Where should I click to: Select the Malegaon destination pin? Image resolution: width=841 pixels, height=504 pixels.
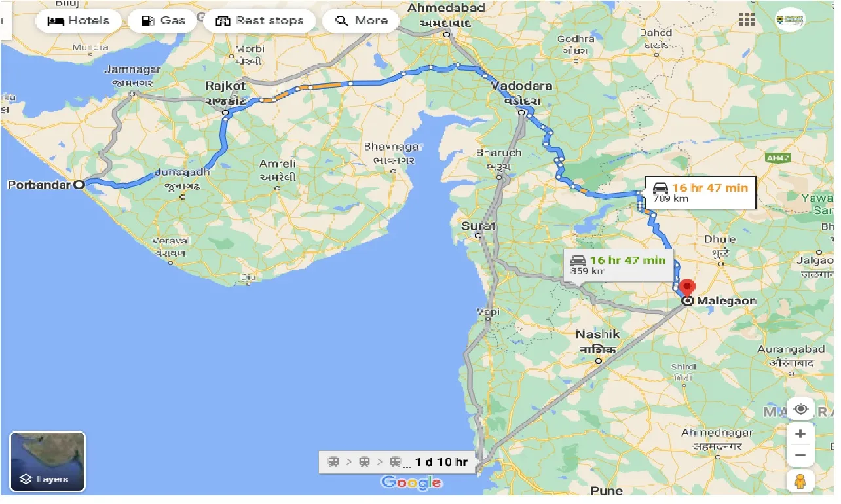687,288
